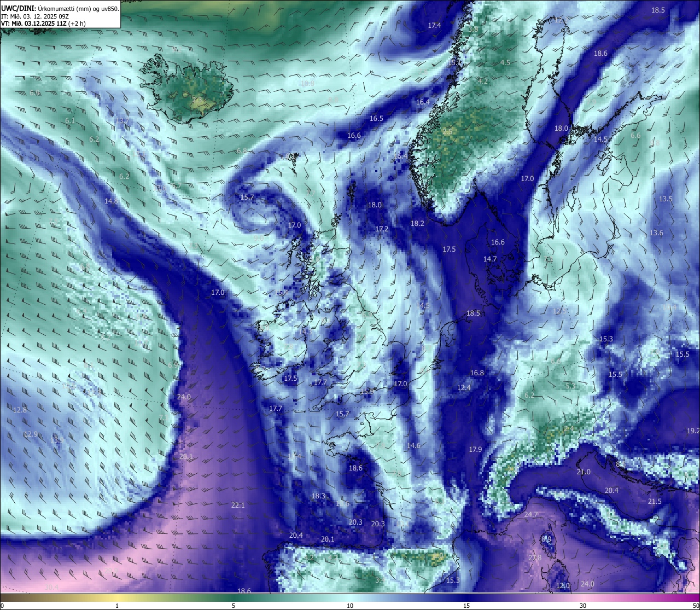Image resolution: width=700 pixels, height=610 pixels.
Task: Click the 14.7 value over Denmark
Action: (490, 259)
